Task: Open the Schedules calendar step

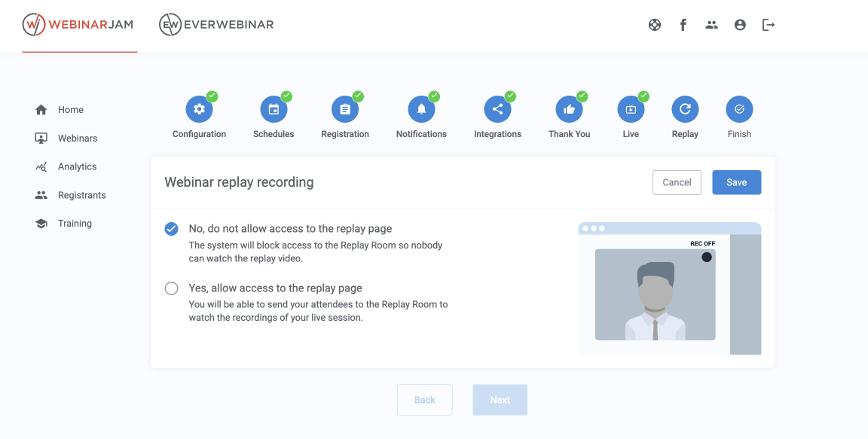Action: pos(274,110)
